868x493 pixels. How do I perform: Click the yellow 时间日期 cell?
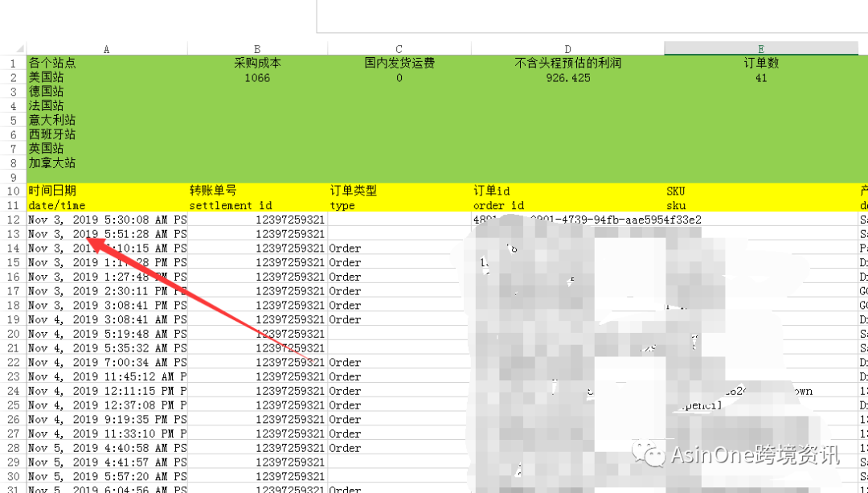[x=107, y=191]
